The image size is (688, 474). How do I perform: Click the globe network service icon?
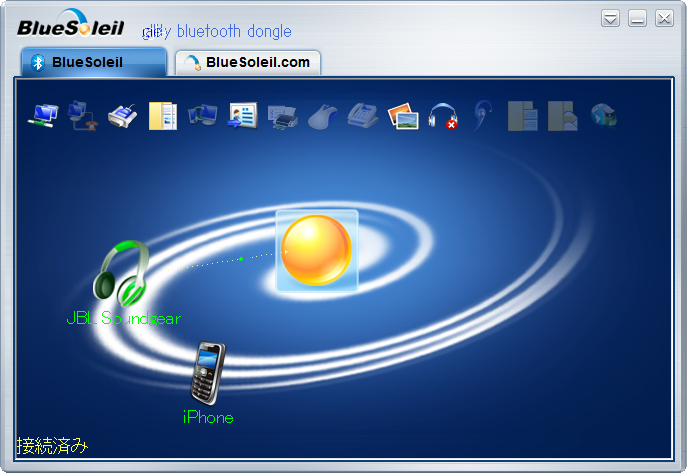click(x=603, y=116)
